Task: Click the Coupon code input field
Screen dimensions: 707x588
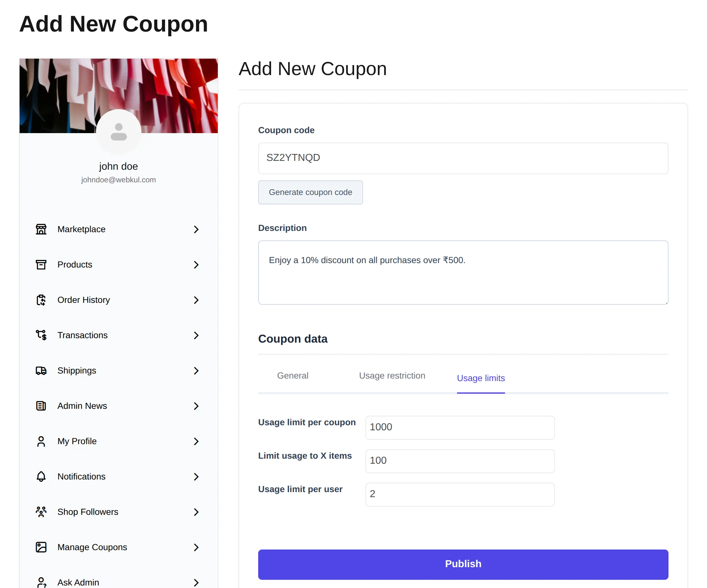Action: 463,158
